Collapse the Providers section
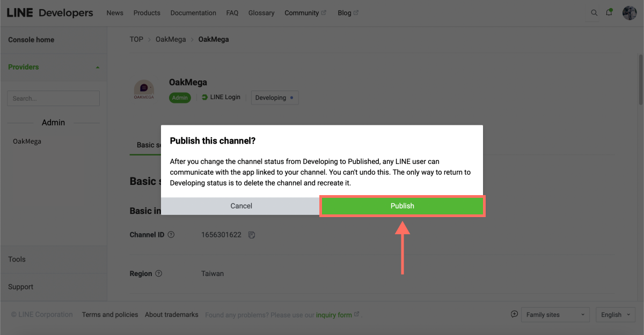This screenshot has height=335, width=644. 97,68
